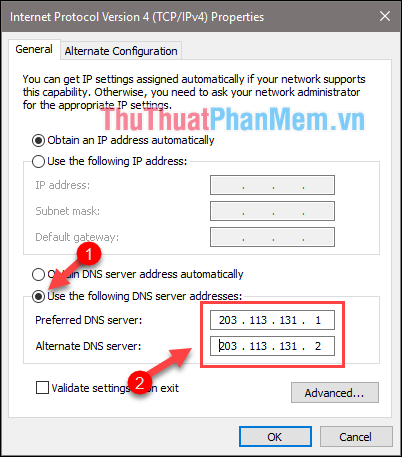The height and width of the screenshot is (457, 402).
Task: Open the General tab
Action: [x=34, y=49]
